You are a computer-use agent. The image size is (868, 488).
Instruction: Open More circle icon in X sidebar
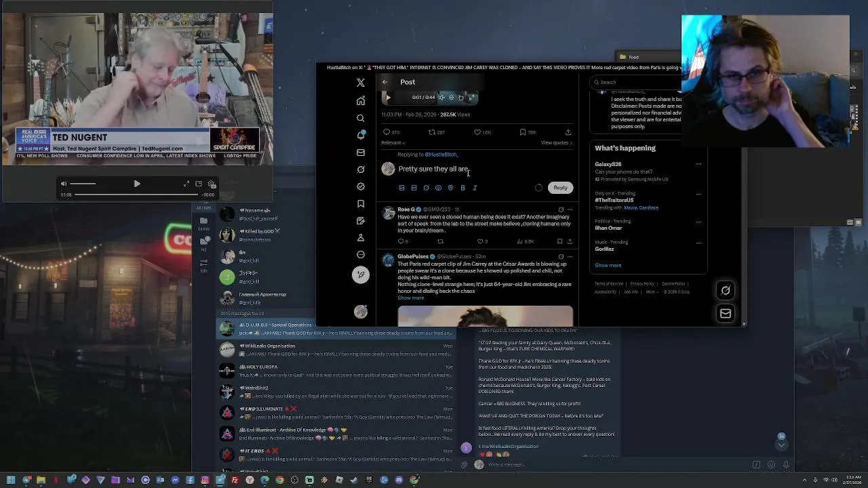point(361,255)
